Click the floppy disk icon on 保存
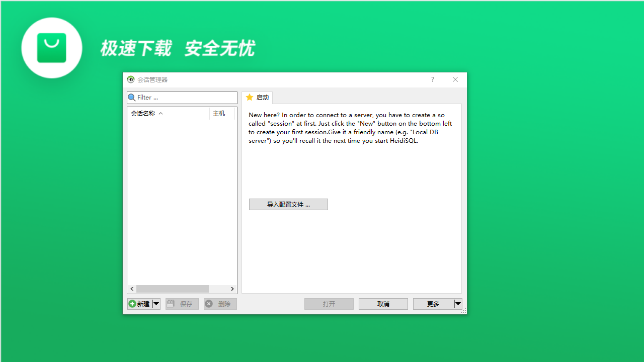This screenshot has height=362, width=644. (x=171, y=303)
